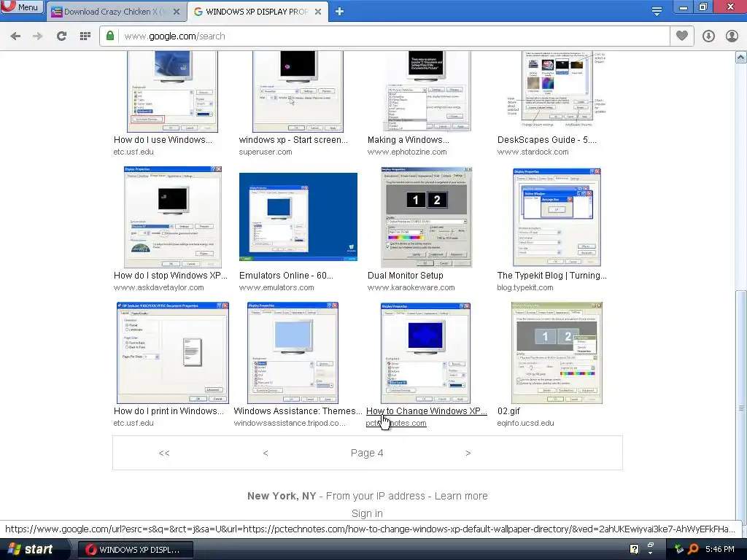Open 'Making a Windows...' result thumbnail
Image resolution: width=747 pixels, height=560 pixels.
(x=427, y=91)
